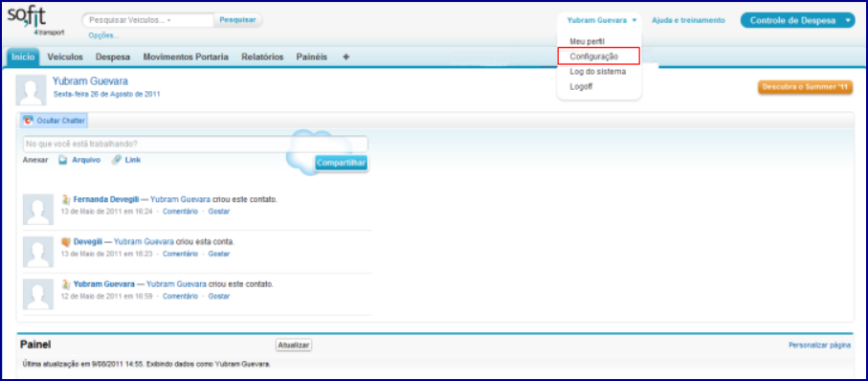Choose Configuração in the user menu

[x=598, y=56]
